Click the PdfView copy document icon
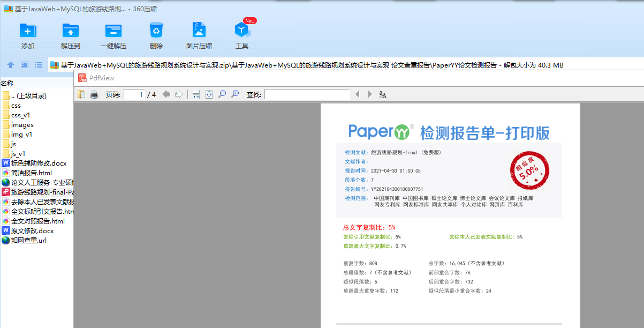Screen dimensions: 644x328 pos(81,94)
